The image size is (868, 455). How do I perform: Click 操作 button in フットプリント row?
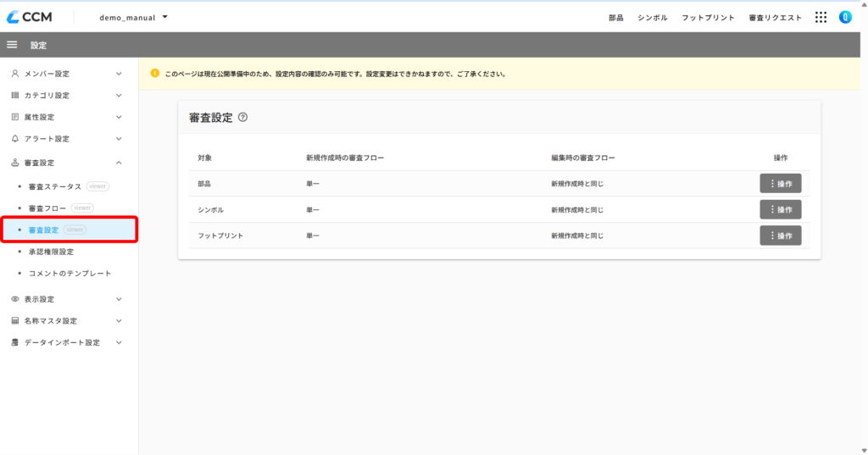[781, 236]
